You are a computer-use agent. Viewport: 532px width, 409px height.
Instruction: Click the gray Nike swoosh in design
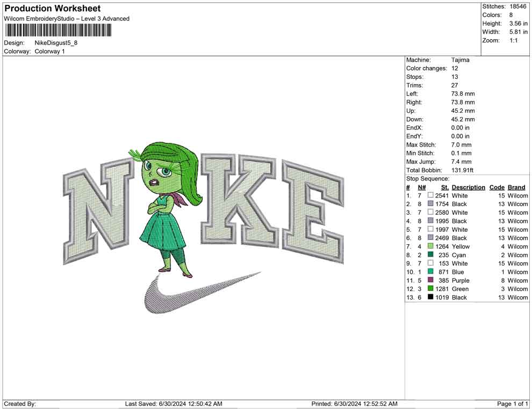point(203,293)
